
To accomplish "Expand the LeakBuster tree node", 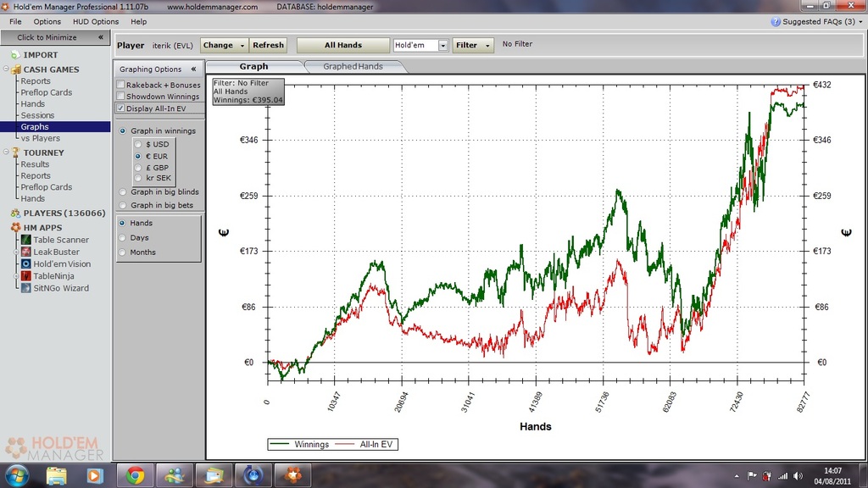I will point(17,252).
